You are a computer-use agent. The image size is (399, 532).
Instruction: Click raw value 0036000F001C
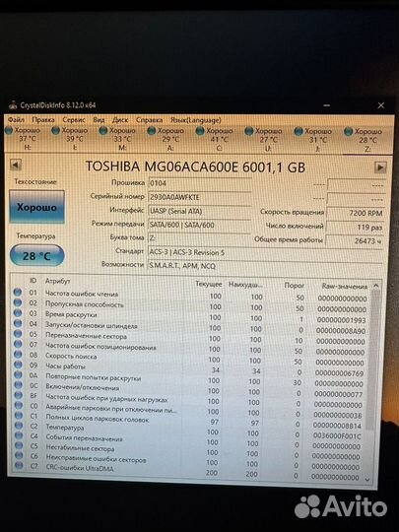[x=337, y=436]
